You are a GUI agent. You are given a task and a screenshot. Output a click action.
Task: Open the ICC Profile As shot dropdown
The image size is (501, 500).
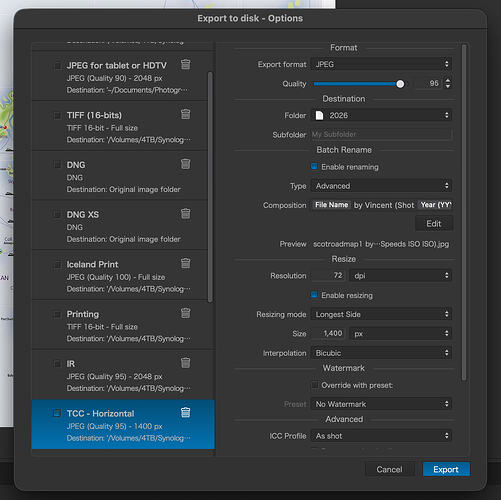click(381, 436)
